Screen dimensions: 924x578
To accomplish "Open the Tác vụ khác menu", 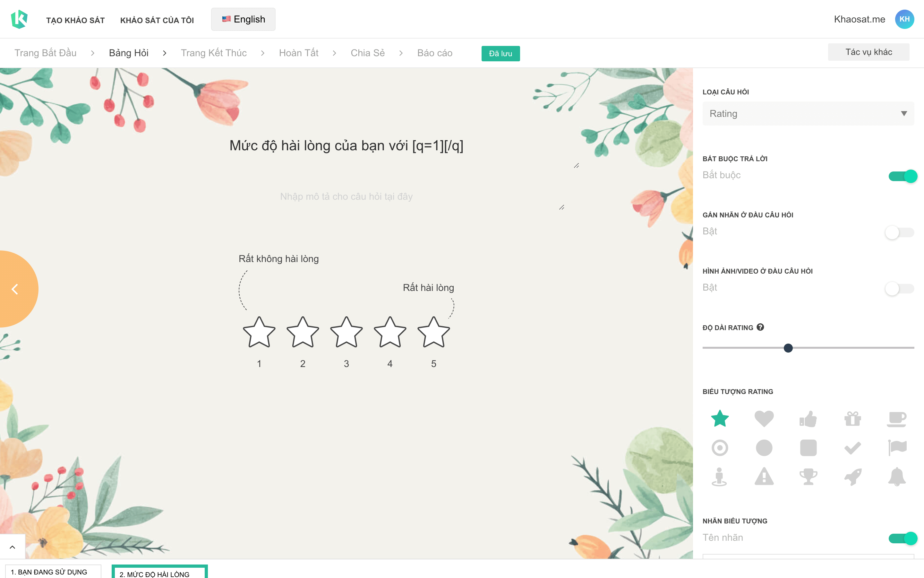I will pyautogui.click(x=868, y=52).
